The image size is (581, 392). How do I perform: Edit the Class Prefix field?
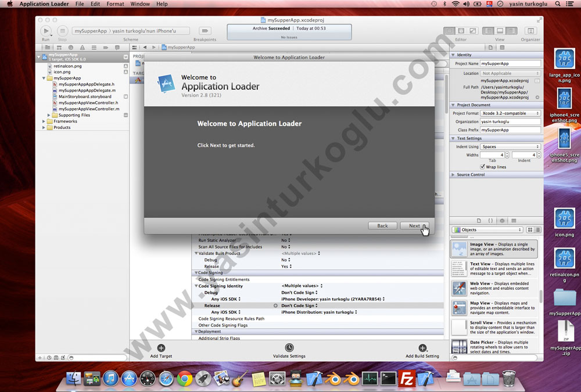click(510, 130)
